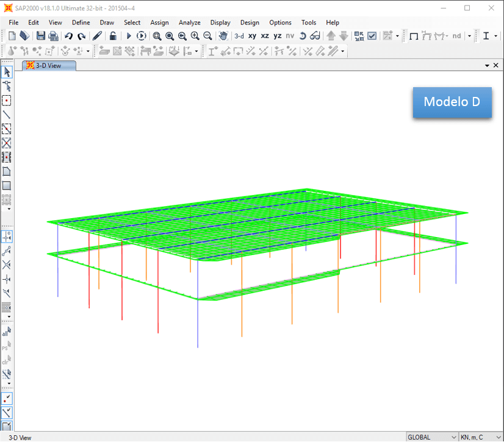The height and width of the screenshot is (442, 504).
Task: Click the Rubber Band Zoom icon
Action: 156,35
